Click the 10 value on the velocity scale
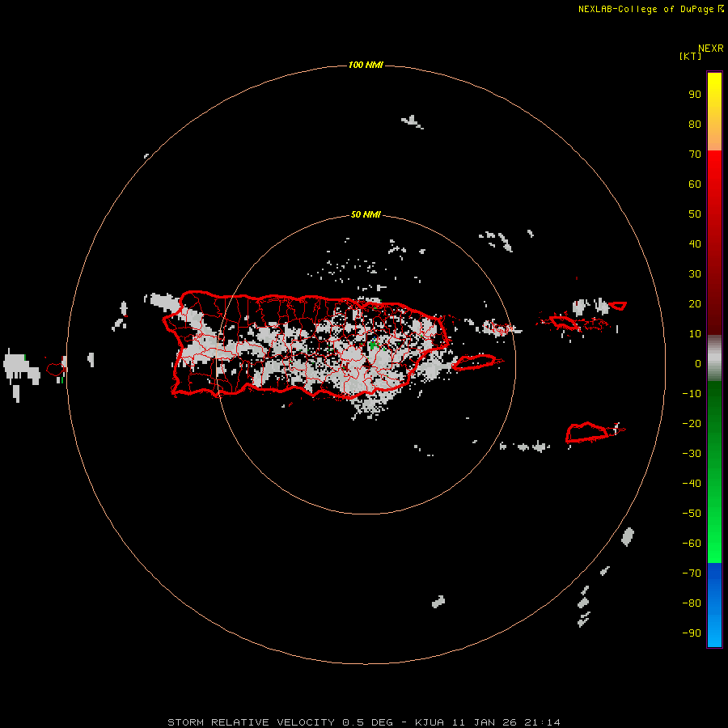The height and width of the screenshot is (728, 728). click(695, 334)
